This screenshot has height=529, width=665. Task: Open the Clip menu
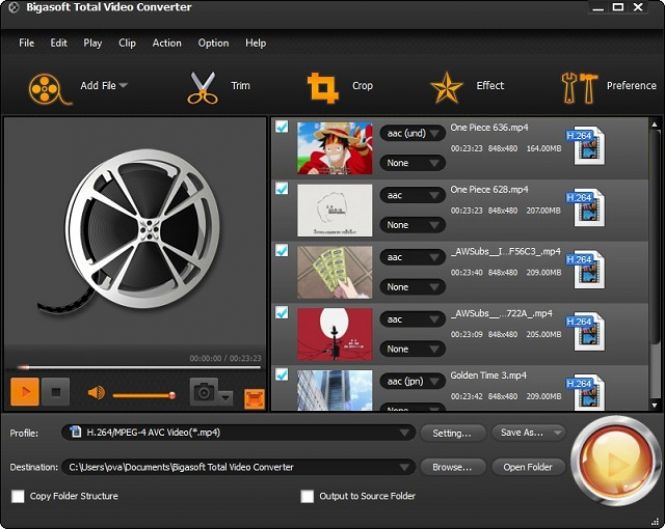point(127,43)
